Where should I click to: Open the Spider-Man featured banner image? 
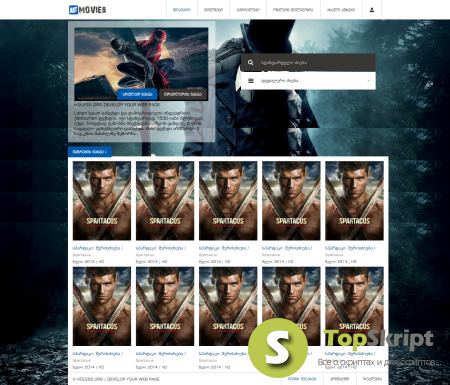(x=141, y=64)
